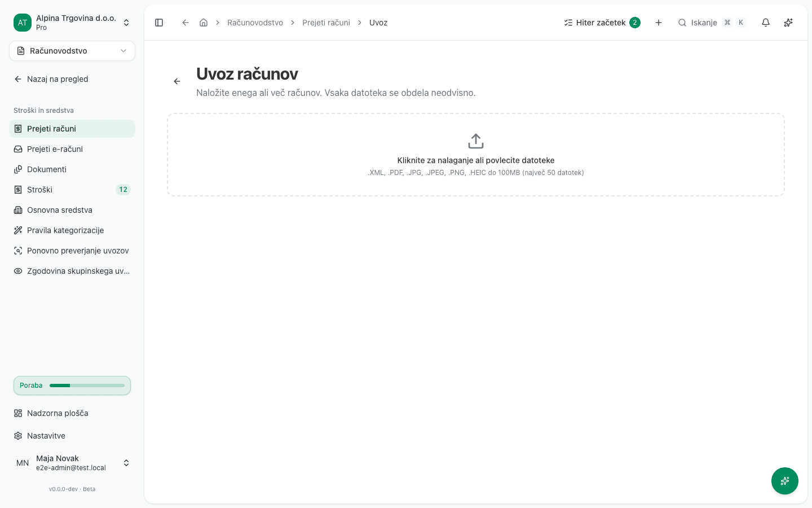Click the Stroški count badge 12
This screenshot has width=812, height=508.
(x=123, y=190)
